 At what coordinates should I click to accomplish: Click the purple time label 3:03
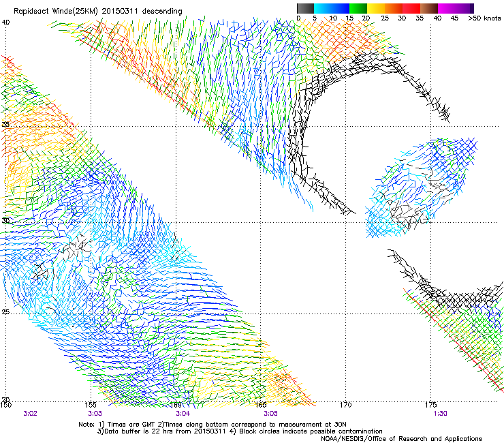coord(95,414)
